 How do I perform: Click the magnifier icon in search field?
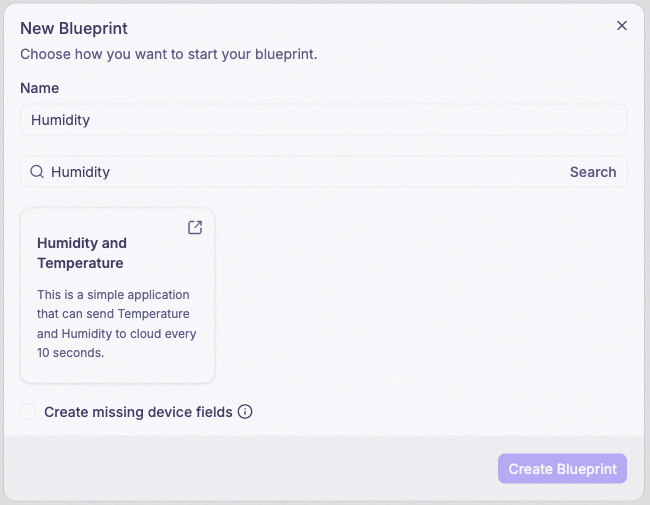[37, 172]
